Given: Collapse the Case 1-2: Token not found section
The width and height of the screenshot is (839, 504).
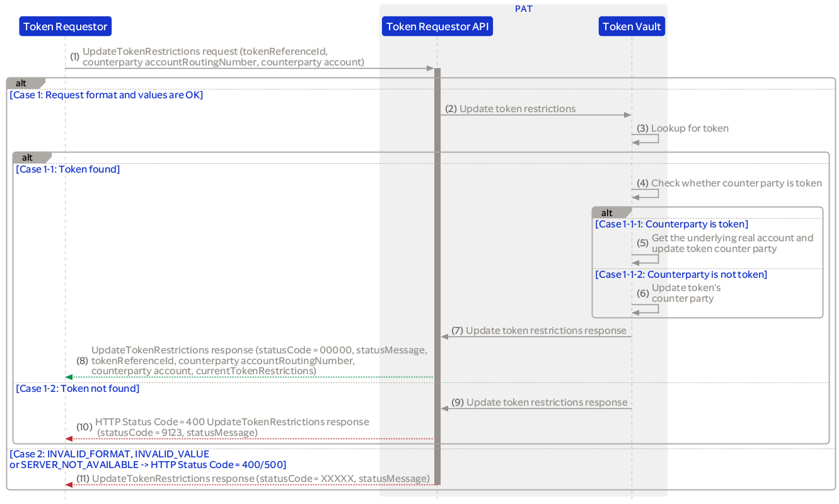Looking at the screenshot, I should click(x=77, y=388).
